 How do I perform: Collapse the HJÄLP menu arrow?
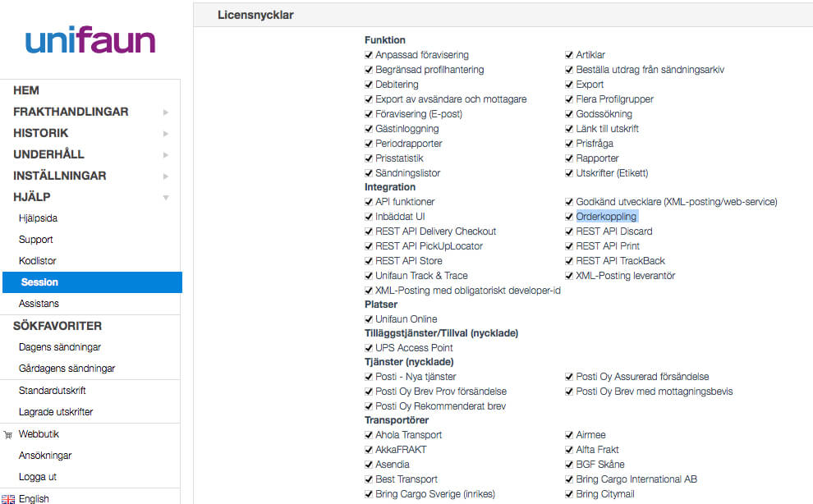(166, 197)
